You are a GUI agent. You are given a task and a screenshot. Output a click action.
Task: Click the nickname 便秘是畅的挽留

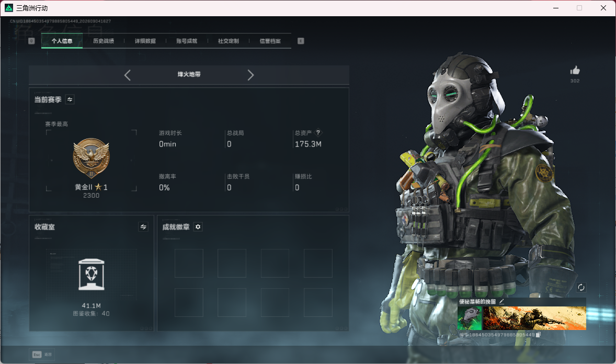tap(477, 301)
